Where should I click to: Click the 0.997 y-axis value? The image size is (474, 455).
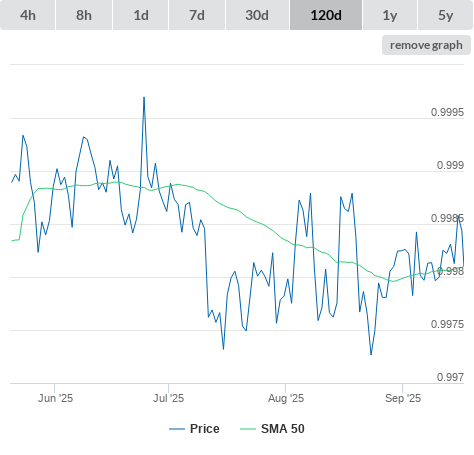pyautogui.click(x=450, y=377)
